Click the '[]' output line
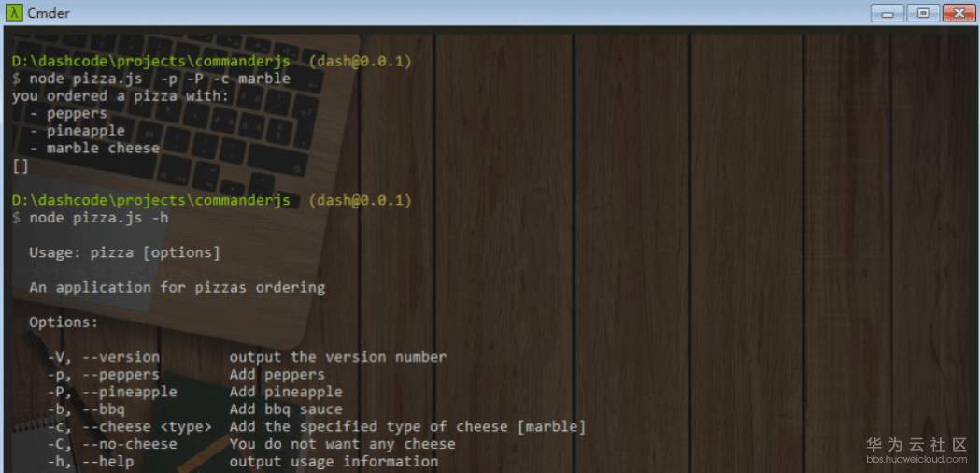Screen dimensions: 980x473 20,165
